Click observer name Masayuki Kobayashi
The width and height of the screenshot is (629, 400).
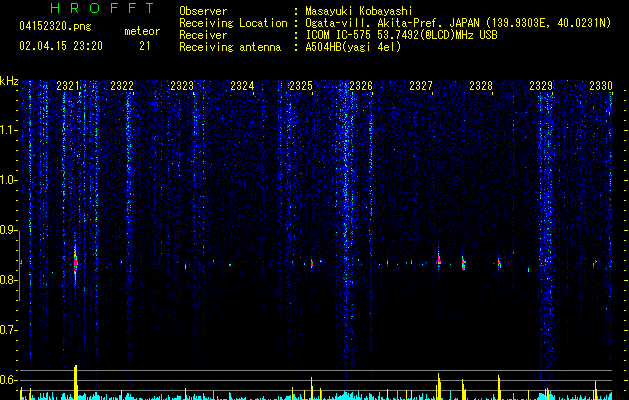coord(359,11)
